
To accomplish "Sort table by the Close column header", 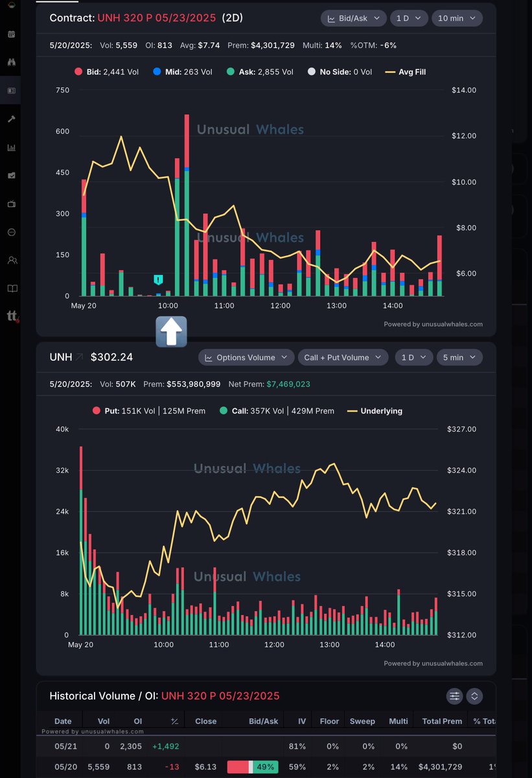I will click(206, 721).
